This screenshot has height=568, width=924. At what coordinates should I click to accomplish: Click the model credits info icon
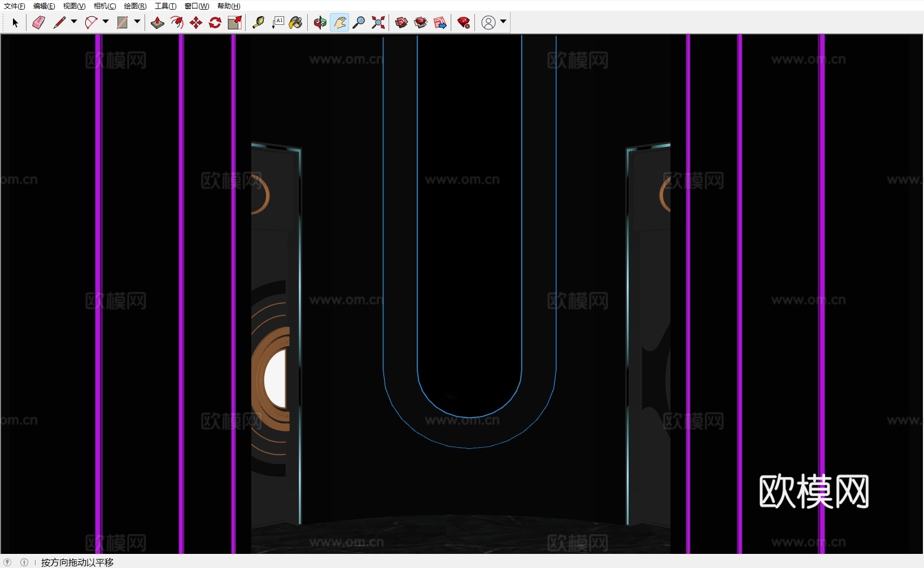[24, 562]
